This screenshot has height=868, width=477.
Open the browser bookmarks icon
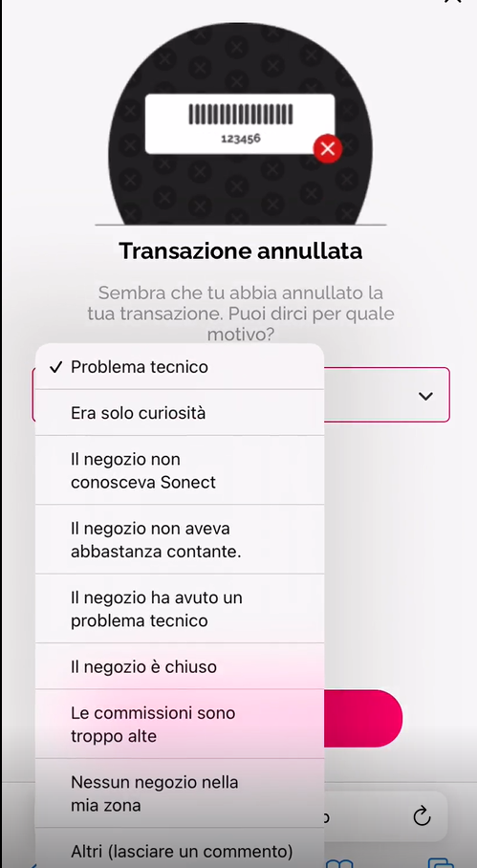point(338,863)
